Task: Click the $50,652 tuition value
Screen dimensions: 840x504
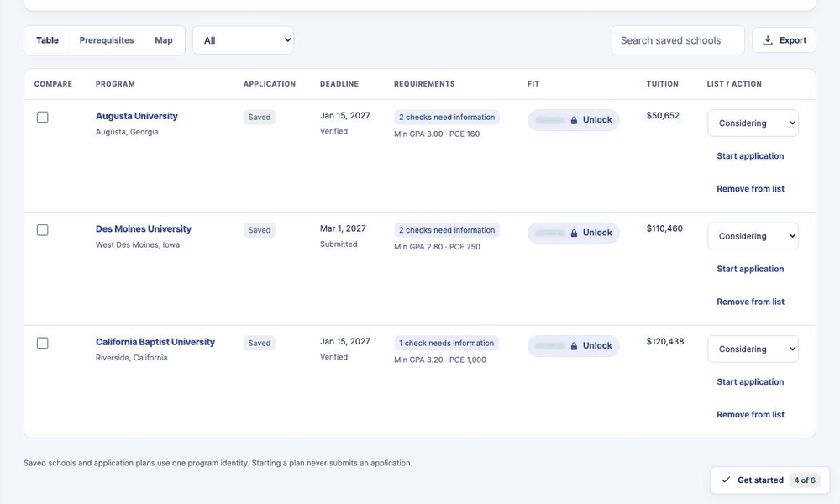Action: pos(663,116)
